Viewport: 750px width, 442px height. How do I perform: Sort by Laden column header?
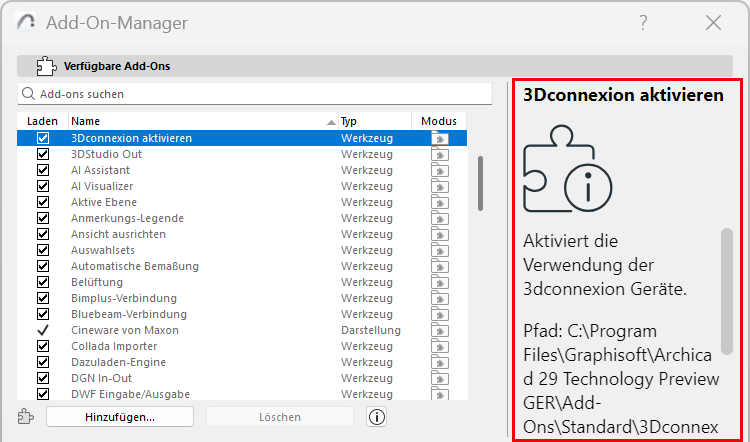pos(43,122)
